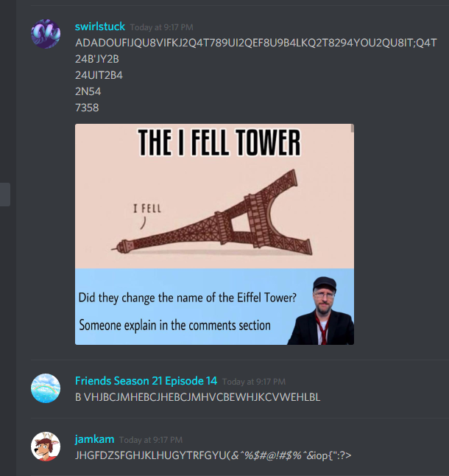This screenshot has width=449, height=476.
Task: Click the gray sidebar handle at left
Action: (5, 195)
